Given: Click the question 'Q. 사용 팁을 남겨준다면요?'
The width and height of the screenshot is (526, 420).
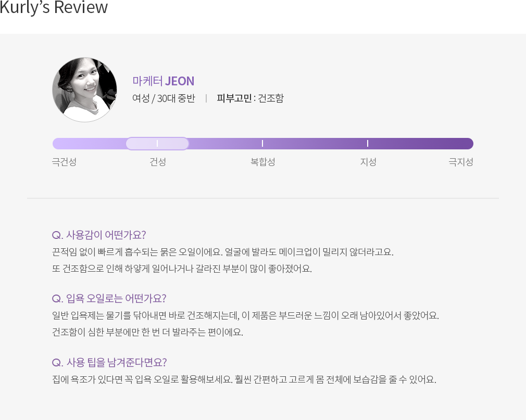Looking at the screenshot, I should [109, 362].
